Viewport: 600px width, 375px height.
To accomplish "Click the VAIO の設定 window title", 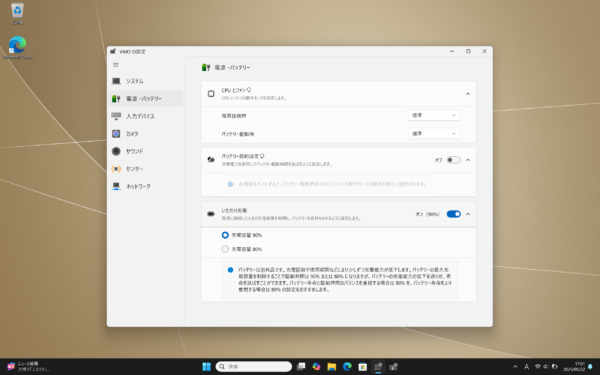I will pos(132,51).
